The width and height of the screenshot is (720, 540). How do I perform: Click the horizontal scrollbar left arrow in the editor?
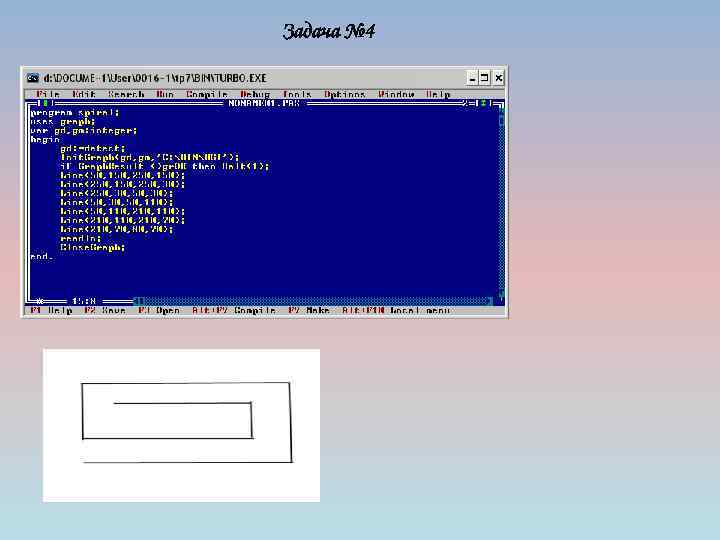click(138, 301)
